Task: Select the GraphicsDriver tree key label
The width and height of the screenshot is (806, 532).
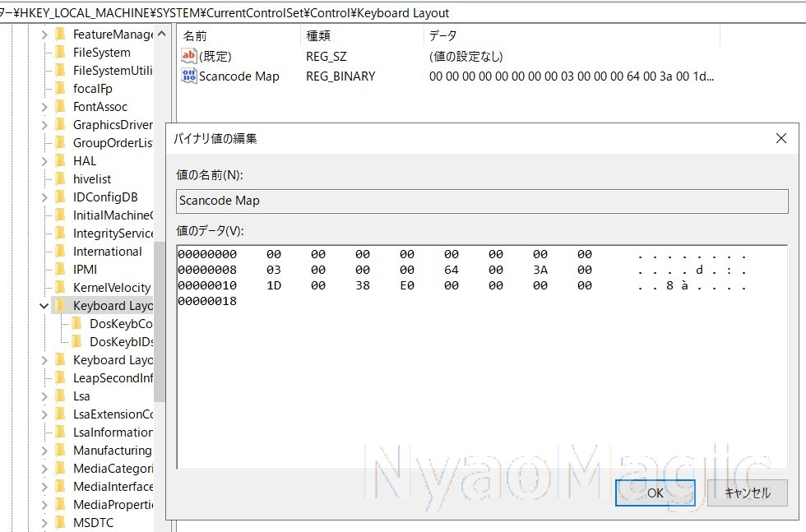Action: click(113, 125)
